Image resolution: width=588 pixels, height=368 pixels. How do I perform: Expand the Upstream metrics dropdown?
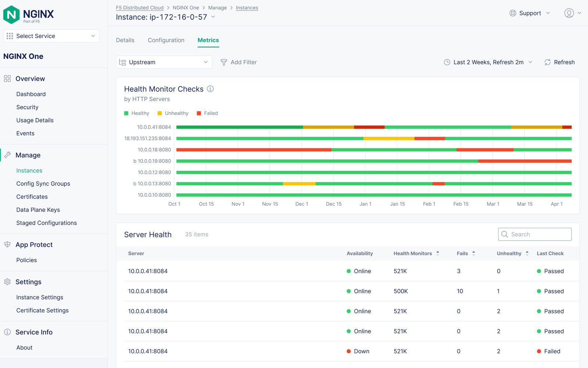[164, 62]
